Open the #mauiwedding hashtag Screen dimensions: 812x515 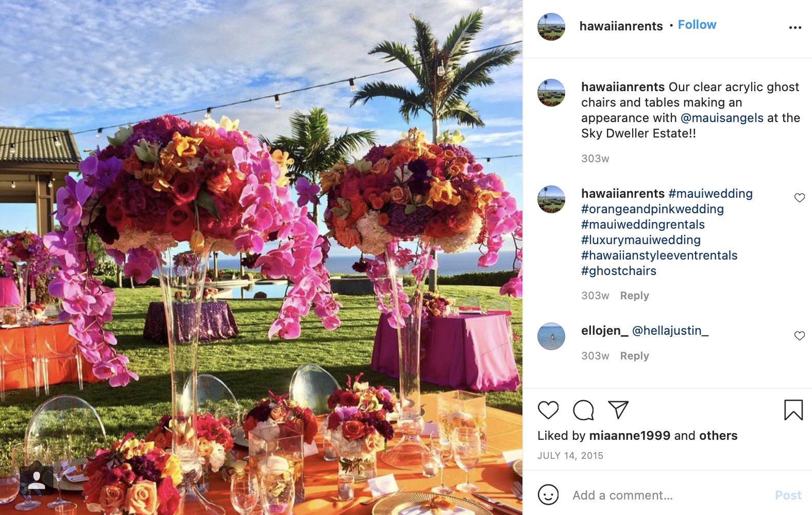tap(711, 194)
